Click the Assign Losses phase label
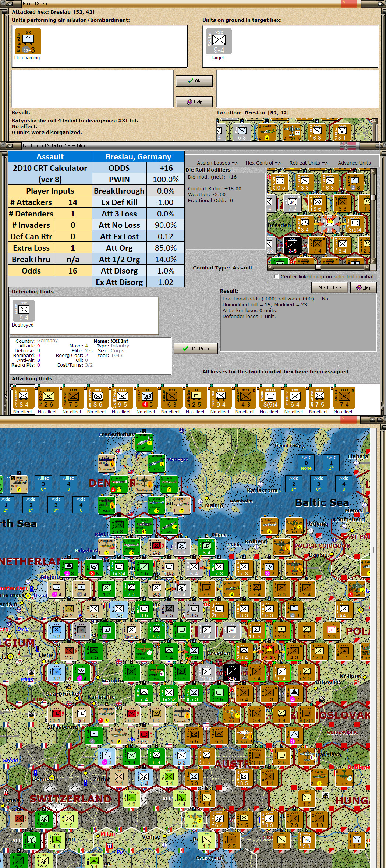This screenshot has height=868, width=386. pyautogui.click(x=217, y=163)
